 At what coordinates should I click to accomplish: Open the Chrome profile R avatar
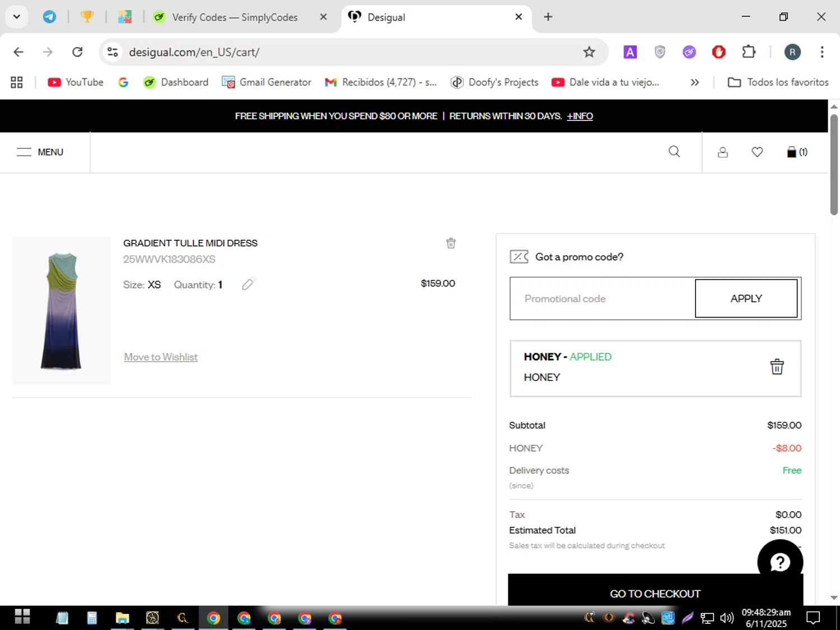pyautogui.click(x=792, y=52)
